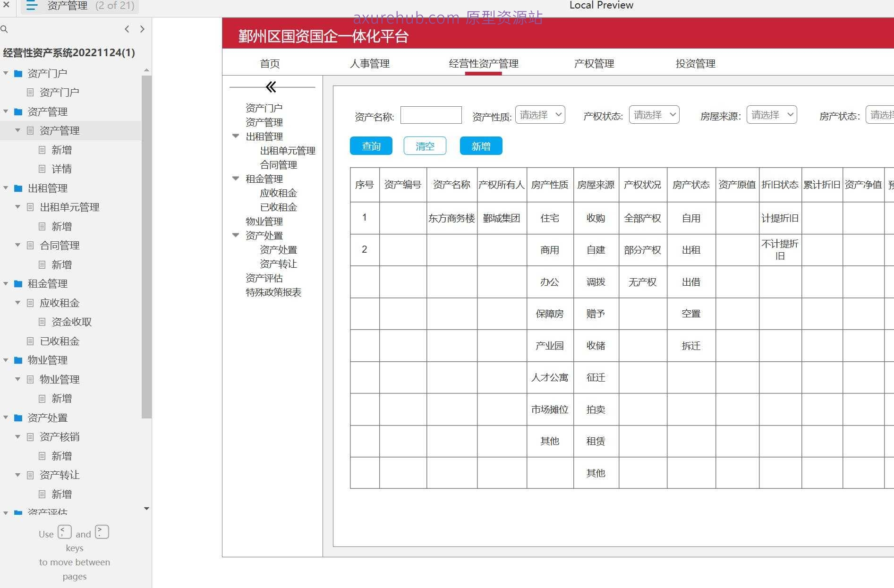Open the 产权状态 dropdown
This screenshot has height=588, width=894.
coord(654,115)
